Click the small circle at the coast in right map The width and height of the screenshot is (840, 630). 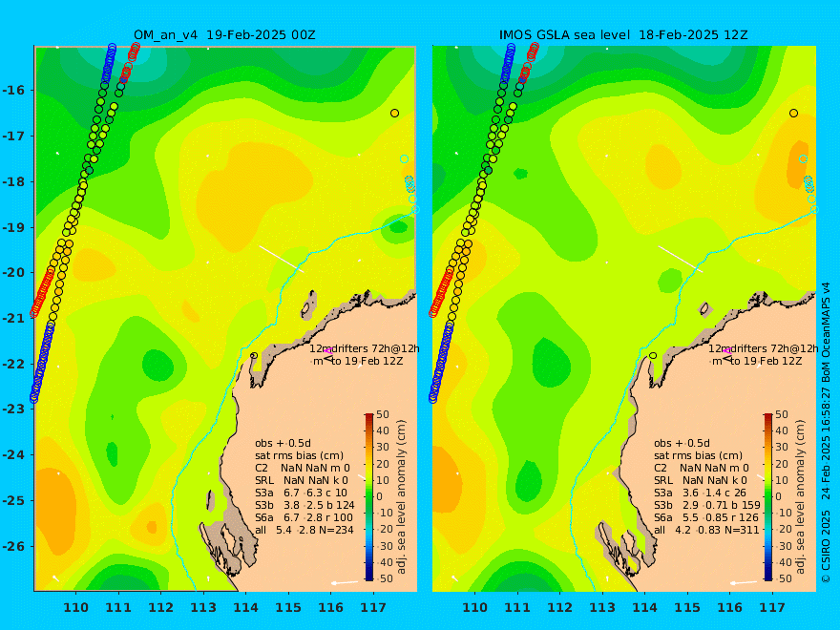click(x=653, y=356)
